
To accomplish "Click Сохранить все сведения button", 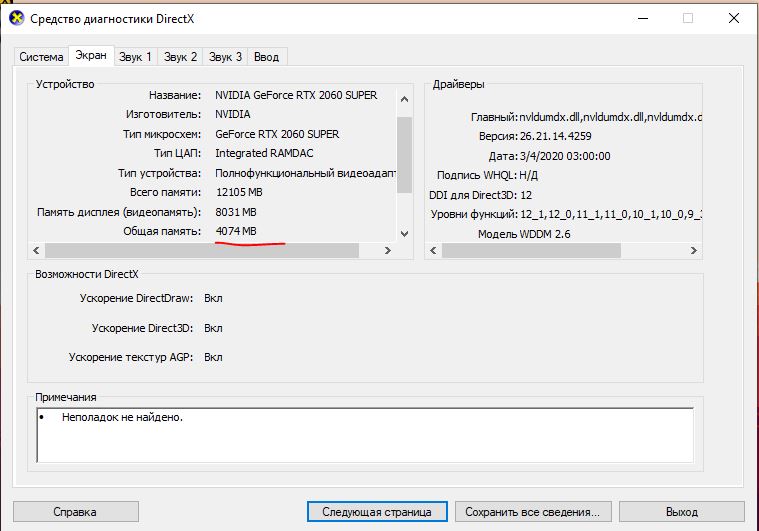I will [532, 512].
